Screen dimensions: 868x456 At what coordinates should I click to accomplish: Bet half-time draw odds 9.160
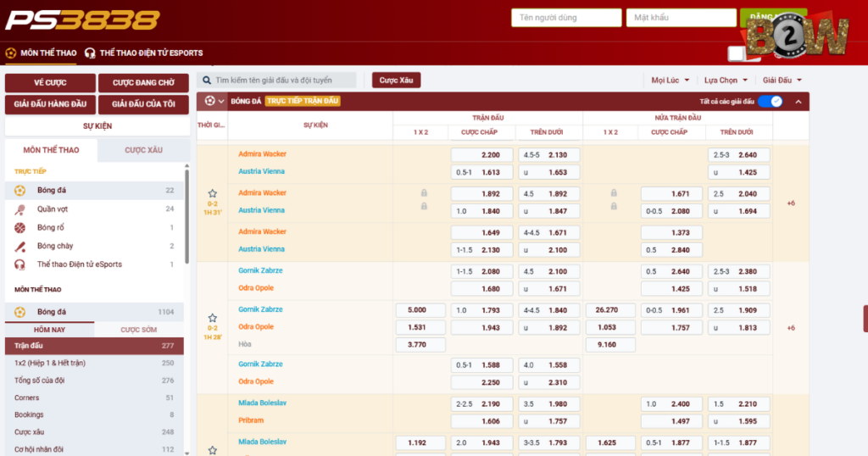(610, 345)
